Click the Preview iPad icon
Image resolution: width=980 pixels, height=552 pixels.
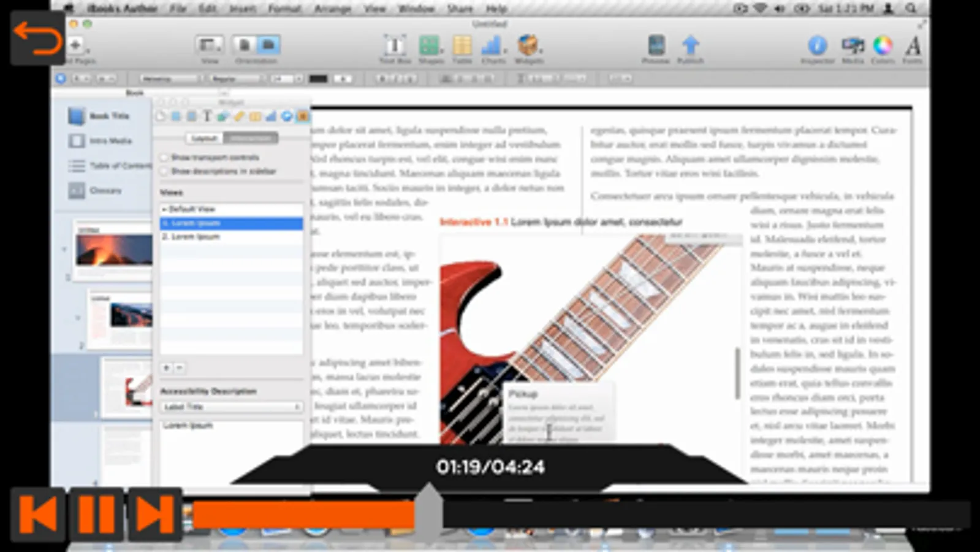coord(656,45)
